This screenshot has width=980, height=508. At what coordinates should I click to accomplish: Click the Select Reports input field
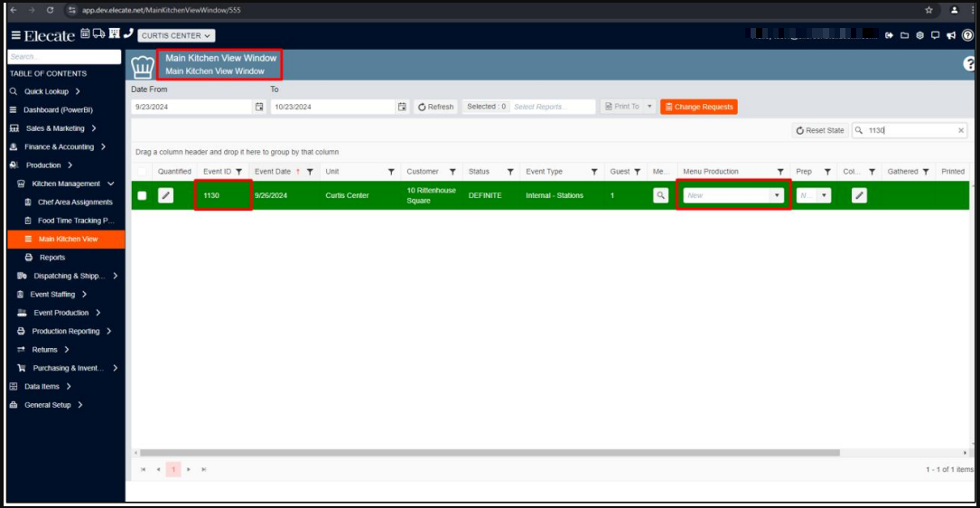pos(553,107)
